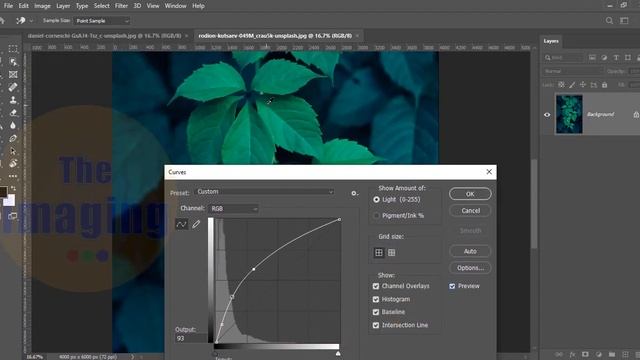Lock transparent pixels icon in Layers

pyautogui.click(x=561, y=84)
